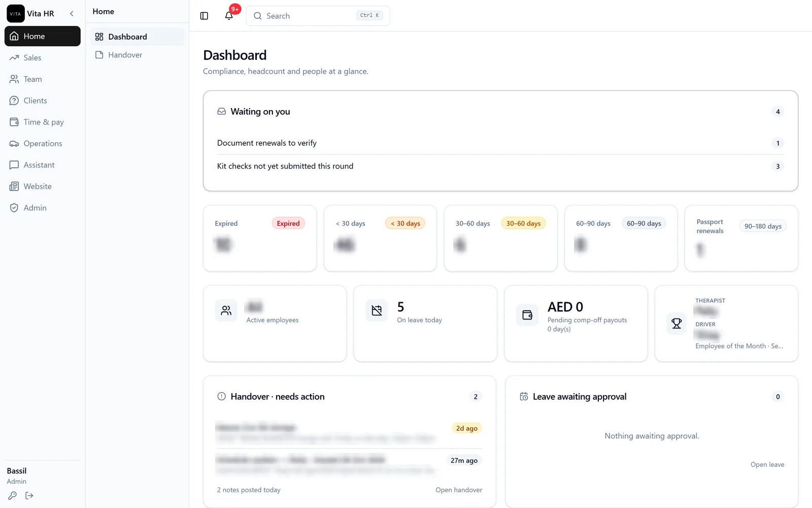
Task: Open the Operations section
Action: [x=43, y=143]
